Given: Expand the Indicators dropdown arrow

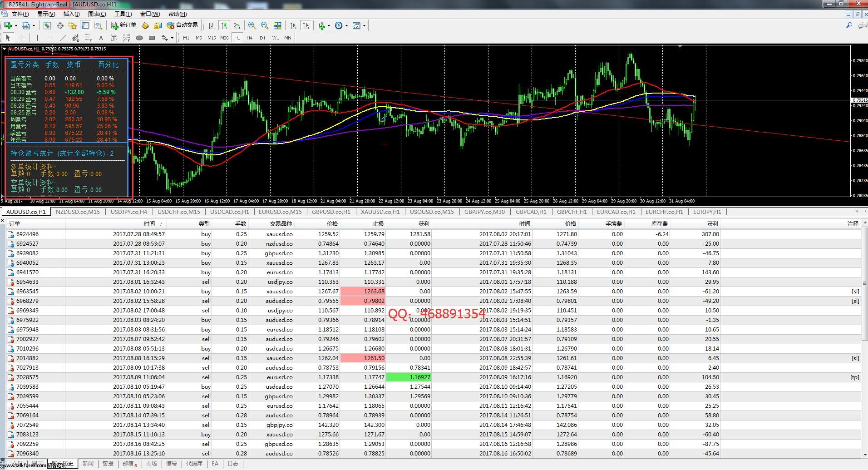Looking at the screenshot, I should [329, 25].
